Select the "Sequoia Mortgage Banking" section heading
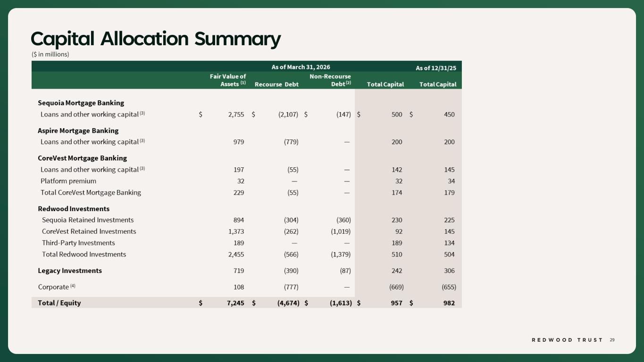The width and height of the screenshot is (644, 362). tap(81, 103)
